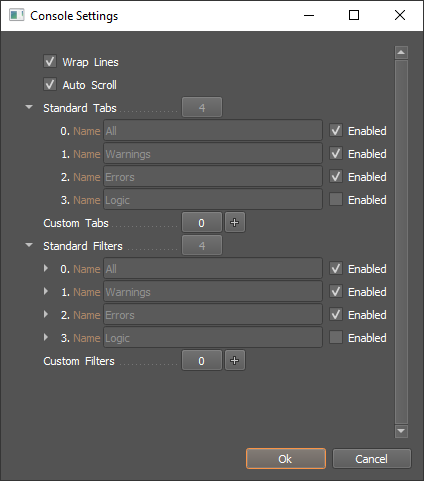Screen dimensions: 424x481
Task: Expand the Warnings filter entry 1
Action: click(x=46, y=291)
